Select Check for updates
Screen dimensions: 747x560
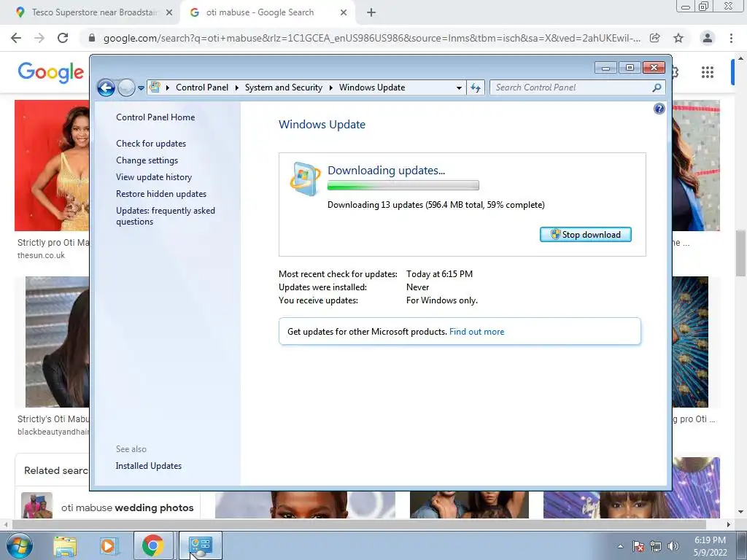(151, 144)
